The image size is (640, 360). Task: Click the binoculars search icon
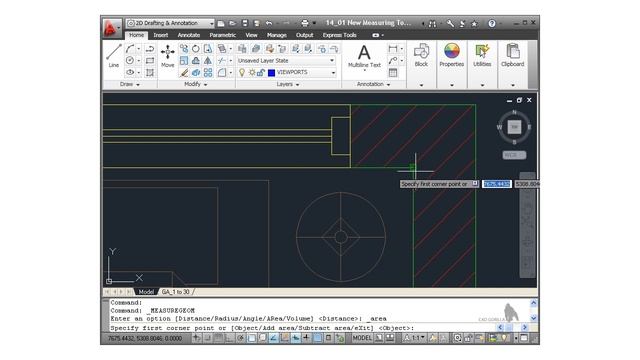(433, 24)
